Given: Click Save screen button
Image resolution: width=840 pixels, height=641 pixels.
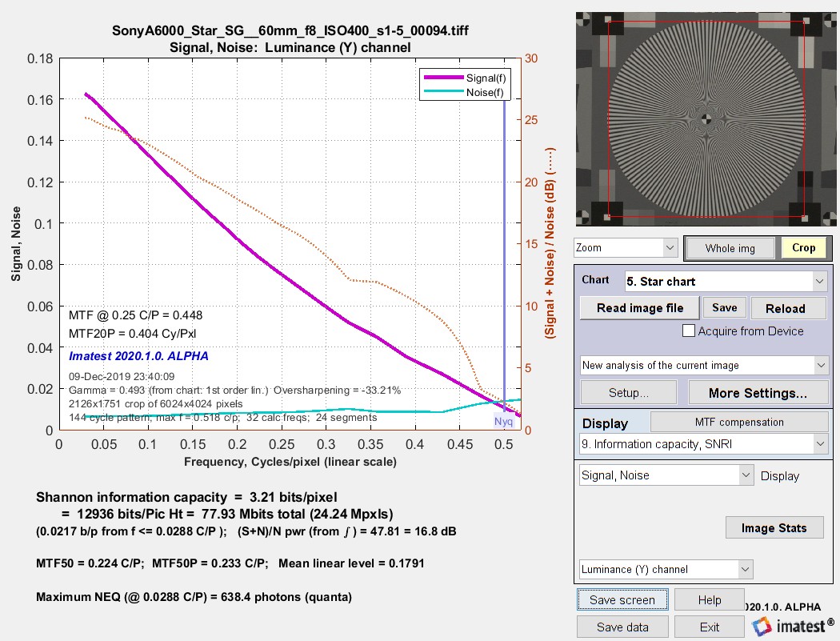Looking at the screenshot, I should [622, 599].
